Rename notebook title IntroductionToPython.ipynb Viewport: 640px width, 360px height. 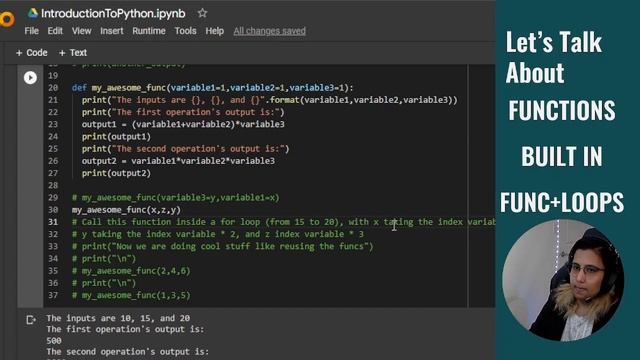tap(113, 13)
